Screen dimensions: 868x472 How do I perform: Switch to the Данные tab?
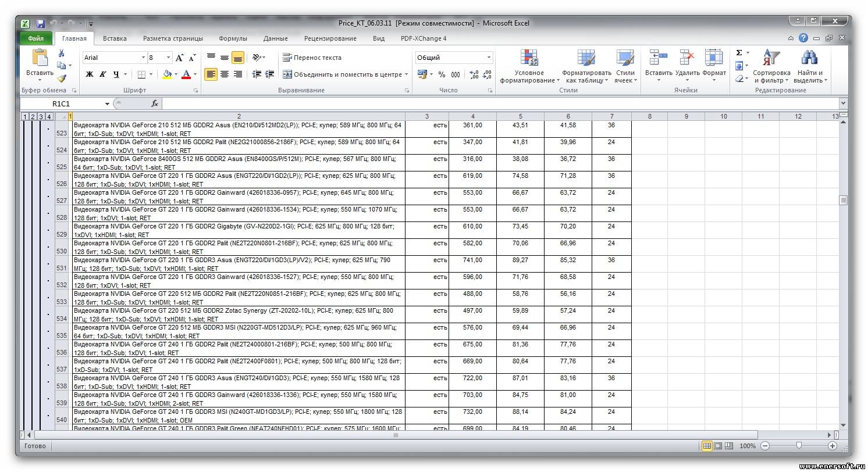pyautogui.click(x=275, y=38)
